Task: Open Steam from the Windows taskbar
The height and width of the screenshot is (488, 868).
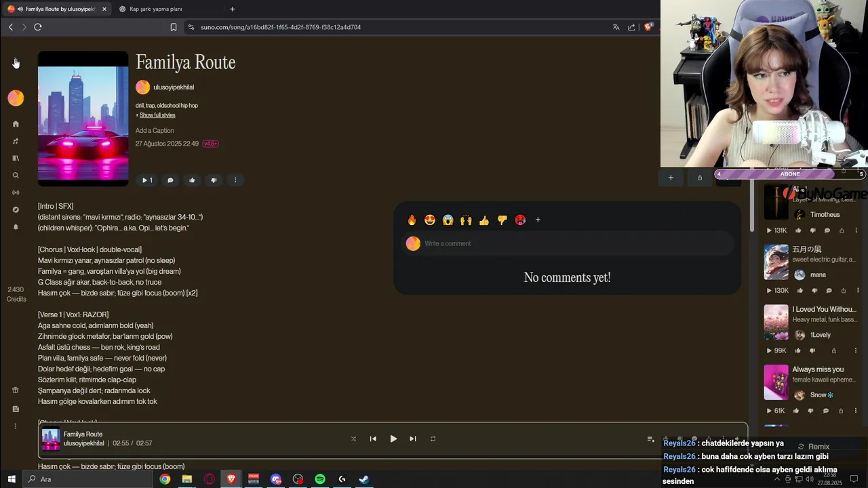Action: pos(364,479)
